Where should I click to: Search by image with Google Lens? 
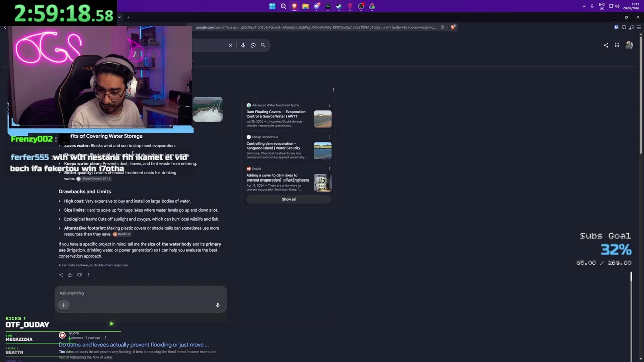253,45
